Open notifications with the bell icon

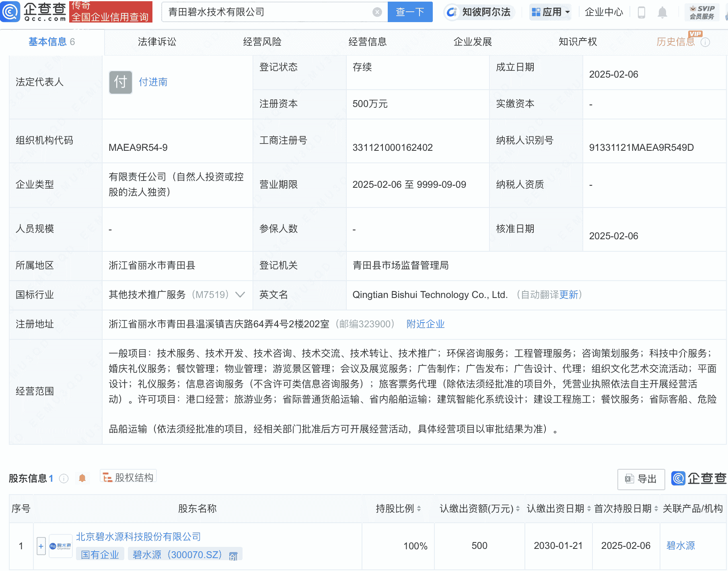(x=662, y=12)
